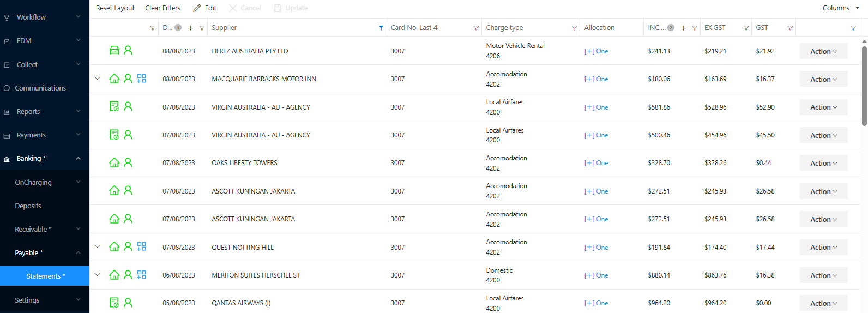Expand the Macquarie Barracks Motor Inn row

(x=98, y=79)
